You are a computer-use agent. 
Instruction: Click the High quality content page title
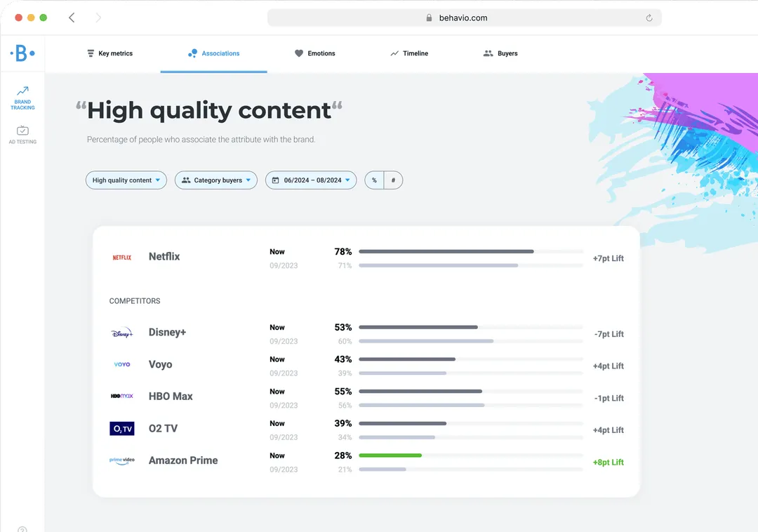209,111
